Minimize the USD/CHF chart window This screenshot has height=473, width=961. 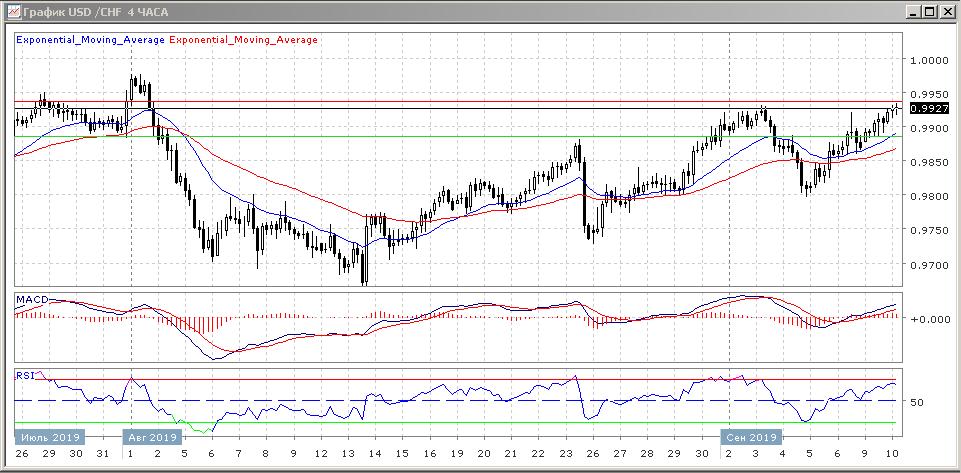[915, 11]
